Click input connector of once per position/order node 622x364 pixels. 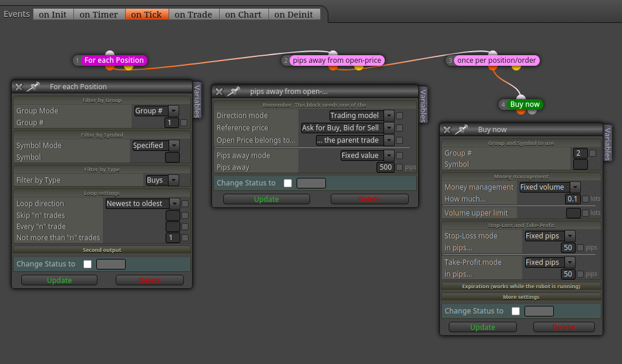[493, 53]
